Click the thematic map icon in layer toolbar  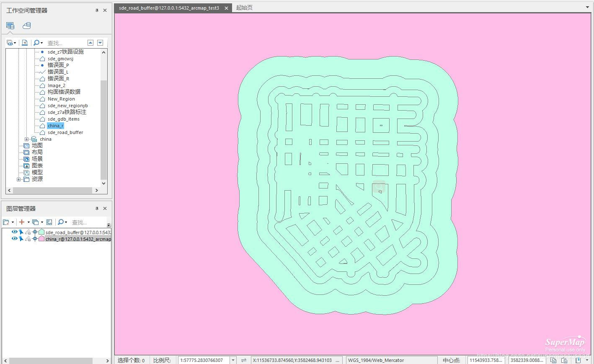pos(49,222)
